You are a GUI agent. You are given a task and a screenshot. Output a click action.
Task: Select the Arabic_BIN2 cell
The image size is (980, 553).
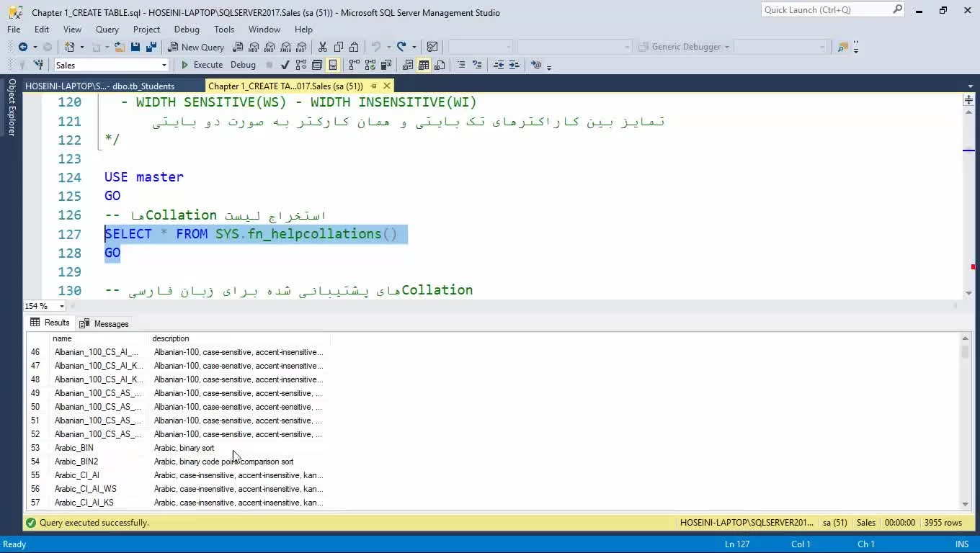(99, 462)
